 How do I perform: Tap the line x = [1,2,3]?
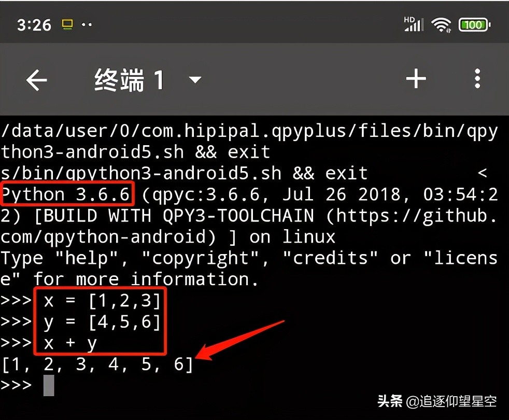pos(102,301)
